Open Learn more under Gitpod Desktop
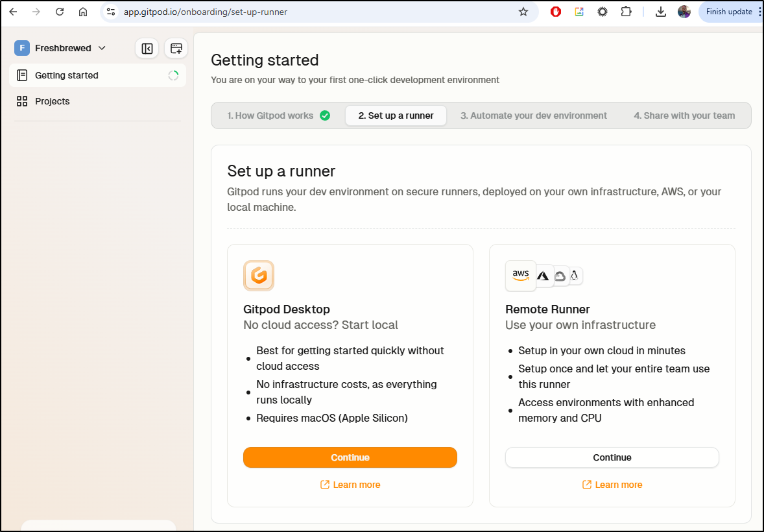The width and height of the screenshot is (764, 532). [x=350, y=485]
